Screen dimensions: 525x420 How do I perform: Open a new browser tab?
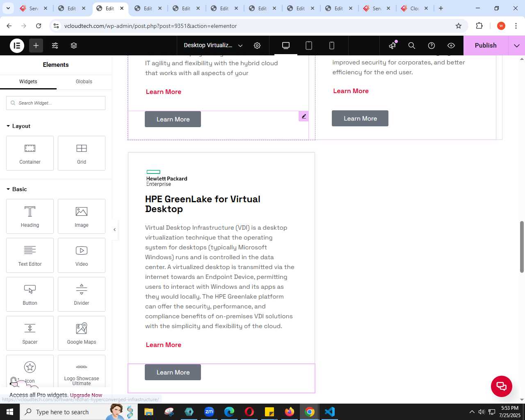click(x=441, y=8)
